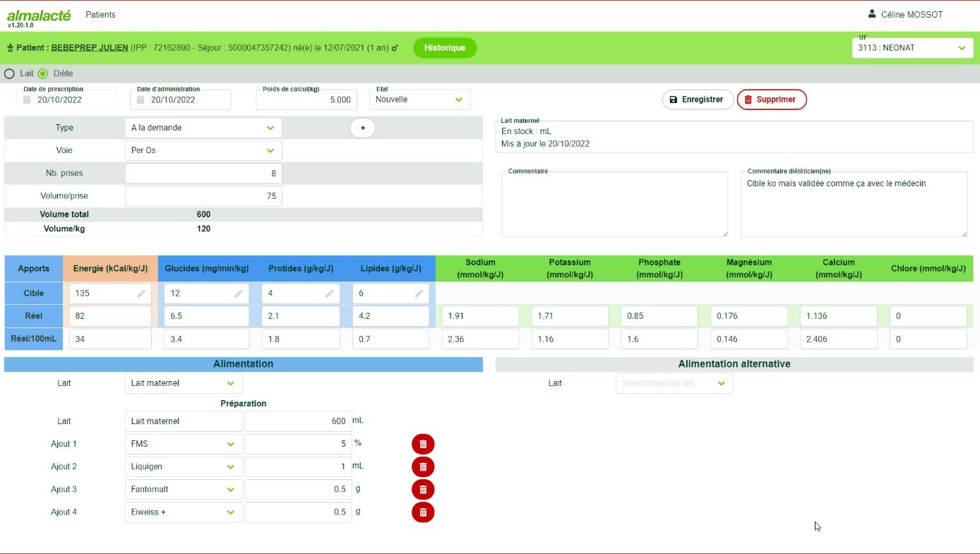Edit the Glucides cible pencil icon
This screenshot has width=980, height=554.
click(x=239, y=294)
